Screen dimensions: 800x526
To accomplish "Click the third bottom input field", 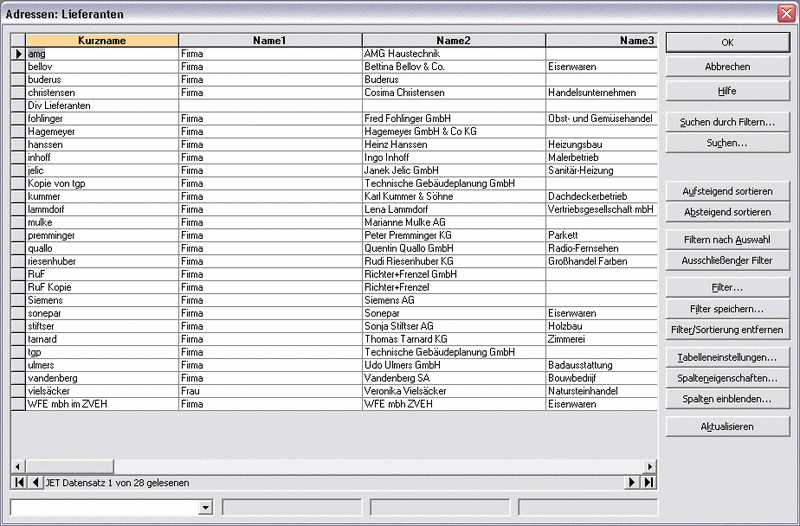I will pyautogui.click(x=440, y=507).
